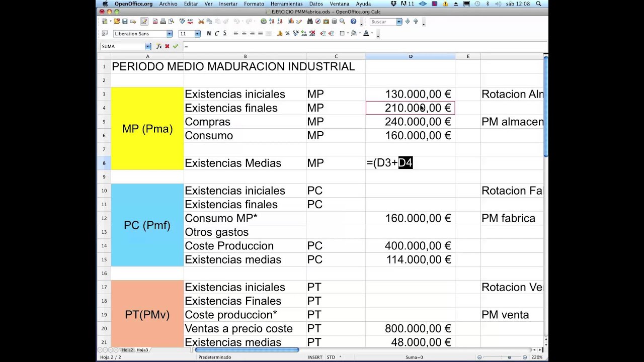The image size is (644, 362).
Task: Open macOS Spotlight search icon
Action: (x=538, y=4)
